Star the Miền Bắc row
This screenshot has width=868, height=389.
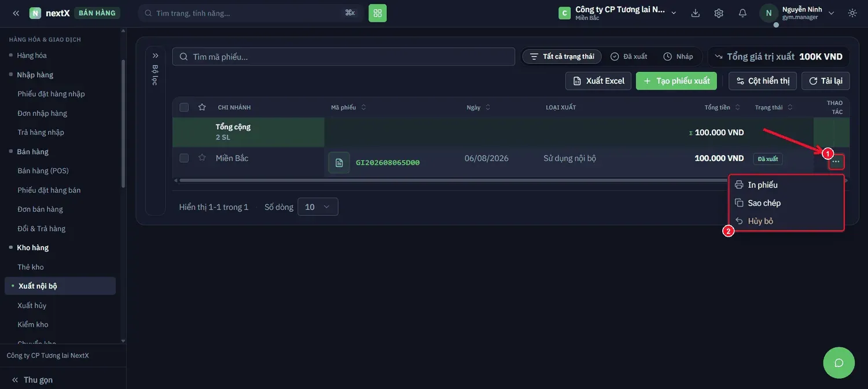202,157
